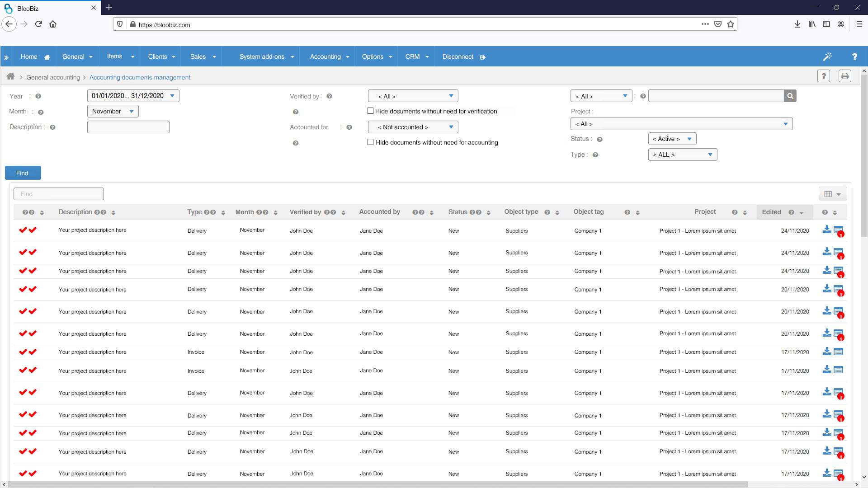This screenshot has width=868, height=488.
Task: Click the home icon in the breadcrumb
Action: [10, 76]
